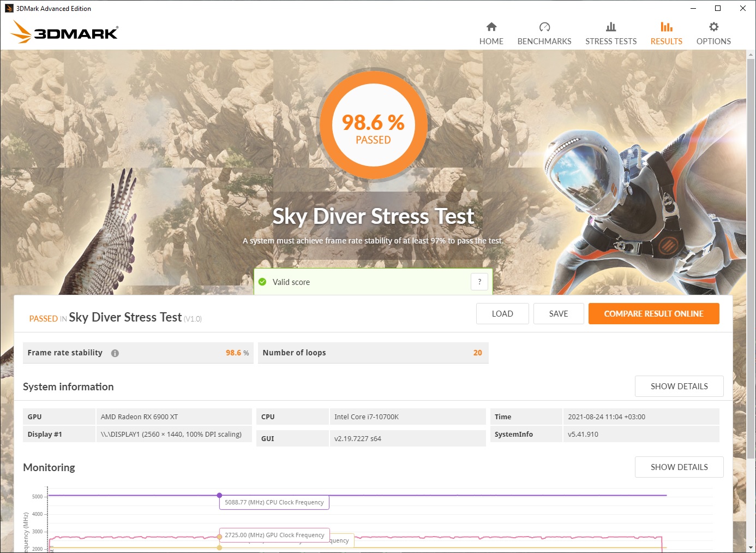Open the Valid score help question mark

pos(479,282)
